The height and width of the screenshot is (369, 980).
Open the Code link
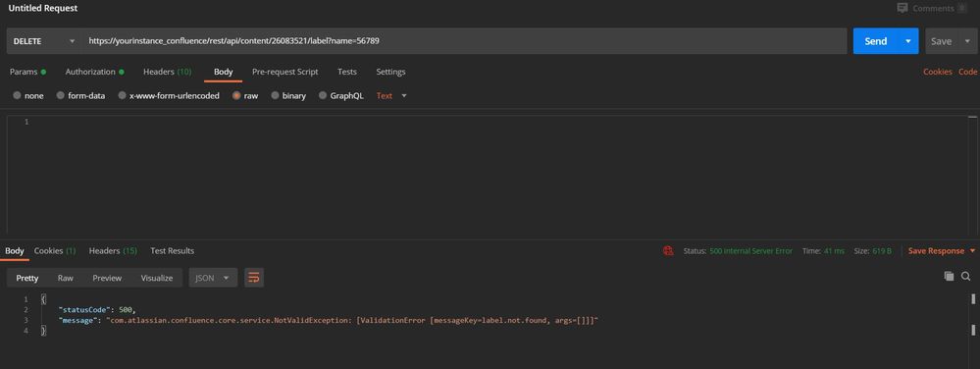coord(968,72)
